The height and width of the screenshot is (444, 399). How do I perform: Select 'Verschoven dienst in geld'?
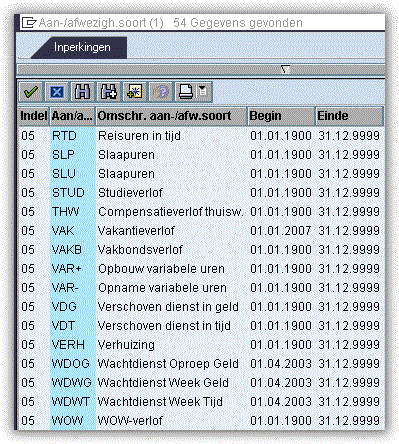168,307
